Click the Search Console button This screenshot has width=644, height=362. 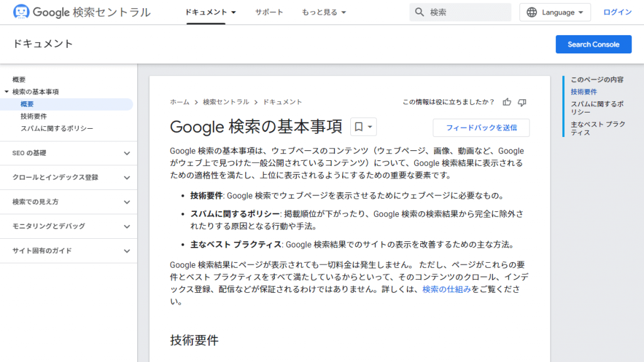coord(594,45)
